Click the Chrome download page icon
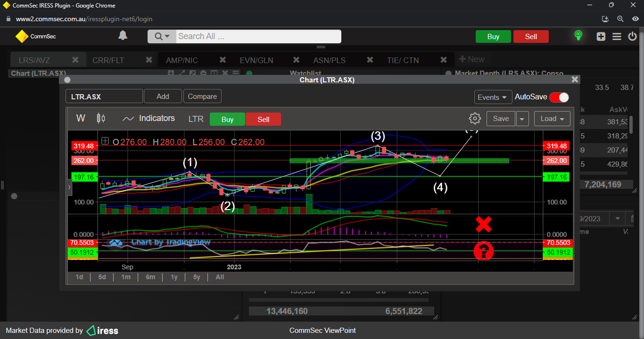Viewport: 644px width, 339px height. pos(605,19)
